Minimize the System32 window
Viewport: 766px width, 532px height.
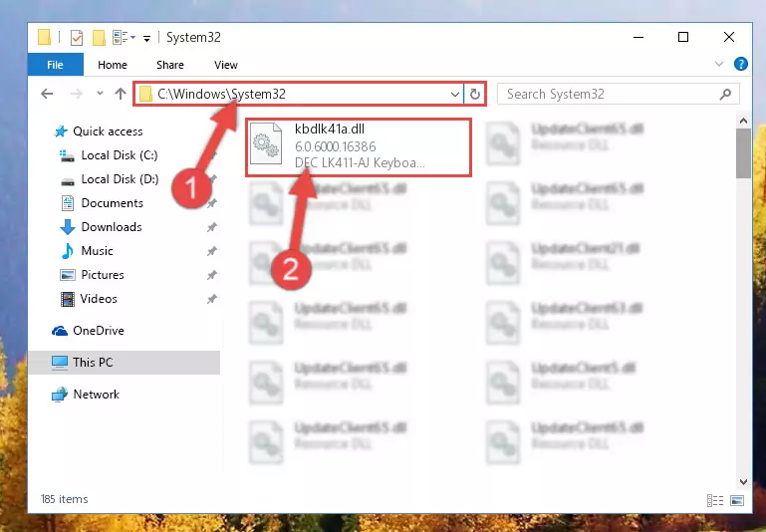[638, 37]
